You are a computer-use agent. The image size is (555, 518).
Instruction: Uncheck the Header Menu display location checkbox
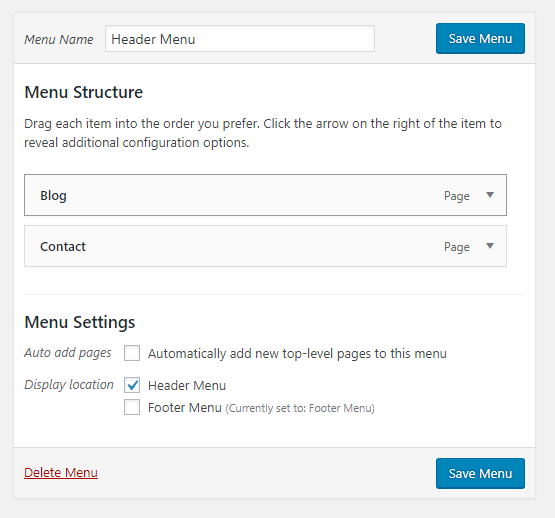pos(132,385)
